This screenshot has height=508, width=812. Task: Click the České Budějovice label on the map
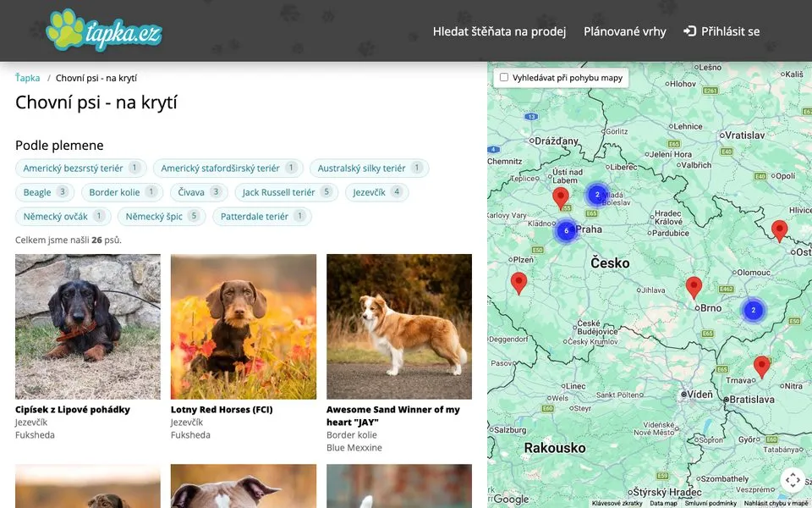[x=596, y=327]
